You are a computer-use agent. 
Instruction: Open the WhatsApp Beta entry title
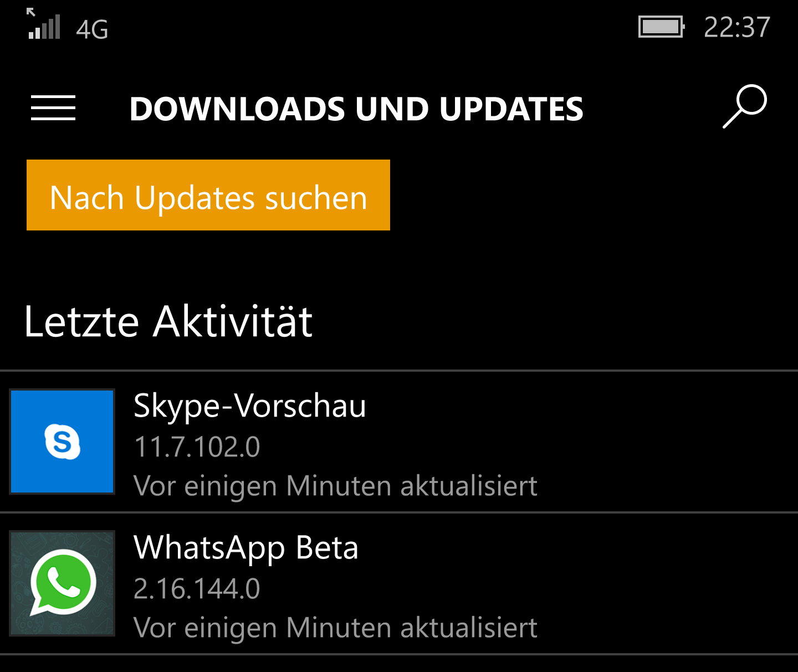246,548
